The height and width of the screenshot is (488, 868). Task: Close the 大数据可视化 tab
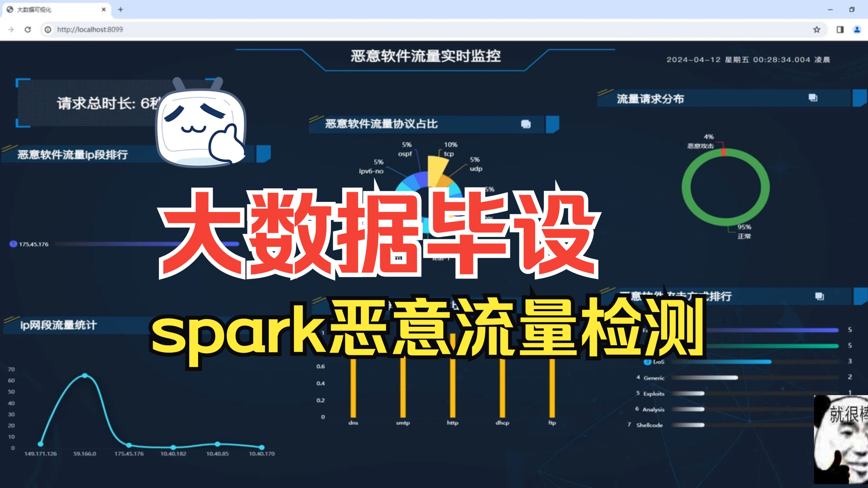(x=104, y=9)
